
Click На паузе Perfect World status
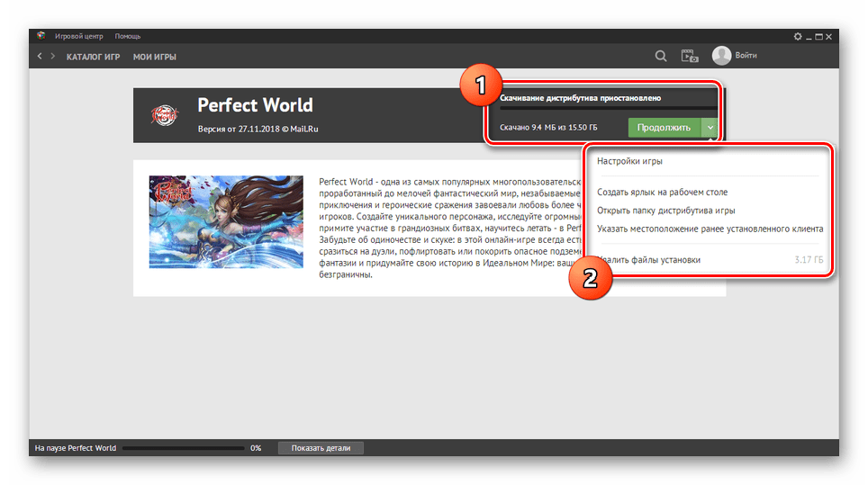click(x=76, y=448)
